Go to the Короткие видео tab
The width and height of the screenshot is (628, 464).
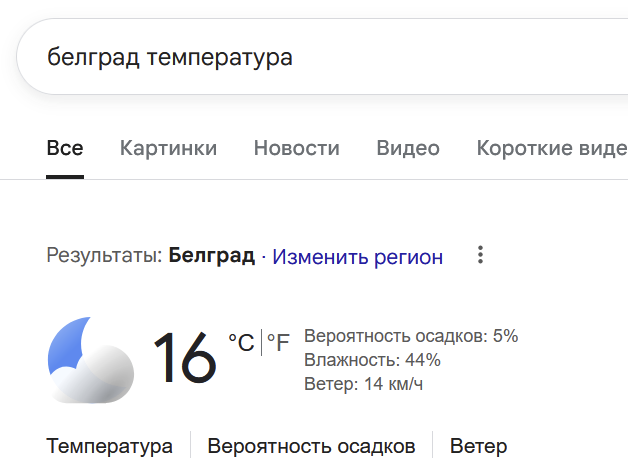551,148
